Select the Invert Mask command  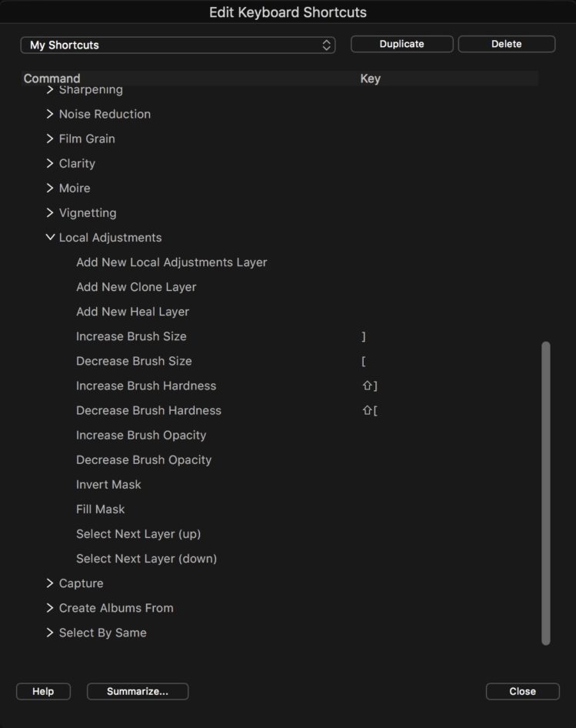pos(108,484)
